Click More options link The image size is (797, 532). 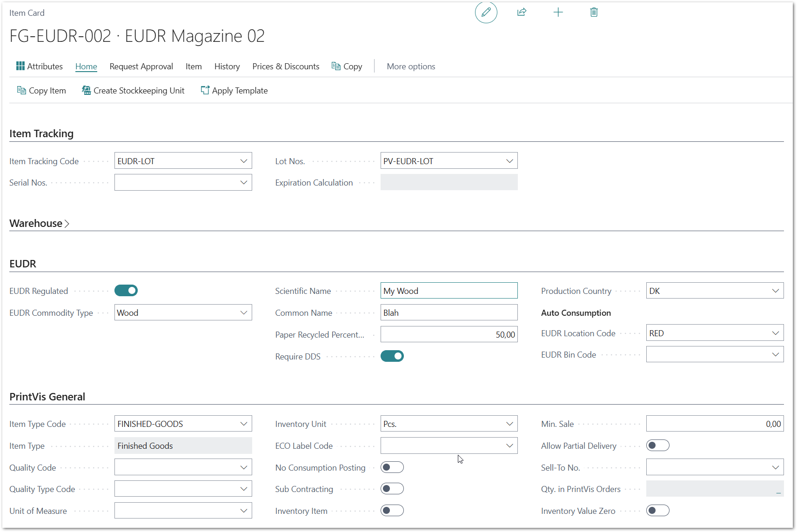(411, 66)
